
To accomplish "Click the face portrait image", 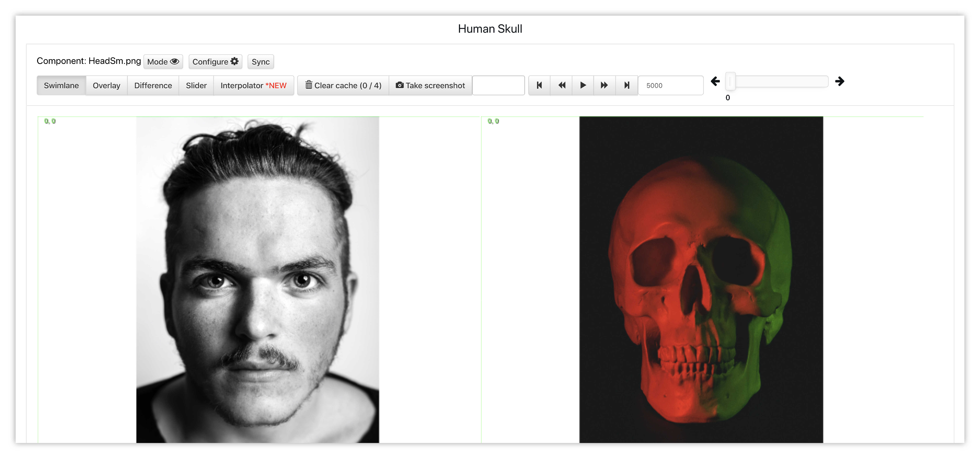I will [257, 280].
